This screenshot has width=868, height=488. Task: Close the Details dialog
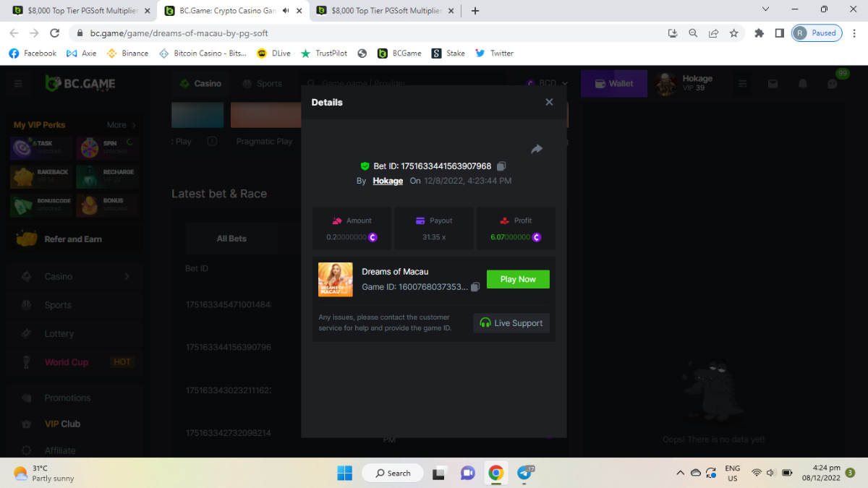pyautogui.click(x=549, y=102)
